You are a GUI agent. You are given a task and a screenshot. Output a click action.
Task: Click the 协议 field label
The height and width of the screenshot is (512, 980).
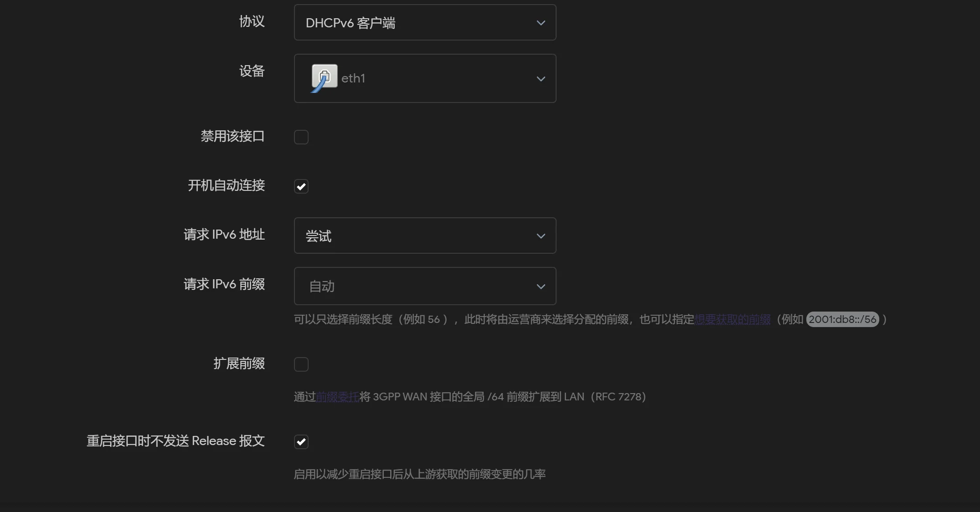pos(251,21)
